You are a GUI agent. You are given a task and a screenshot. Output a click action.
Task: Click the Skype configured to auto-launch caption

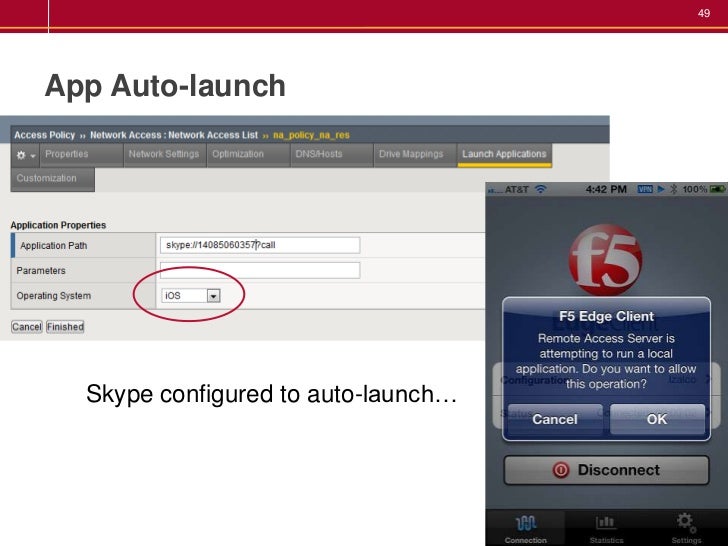pyautogui.click(x=272, y=394)
